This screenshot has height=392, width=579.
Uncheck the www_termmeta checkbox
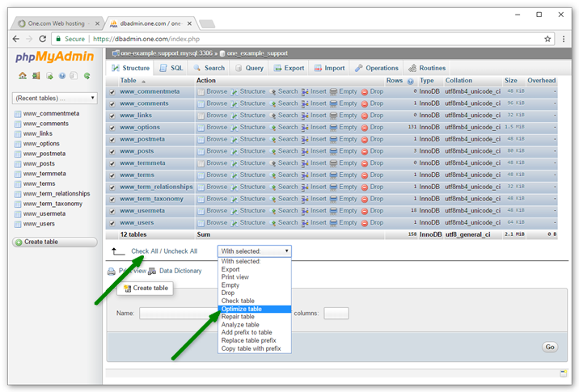point(112,163)
